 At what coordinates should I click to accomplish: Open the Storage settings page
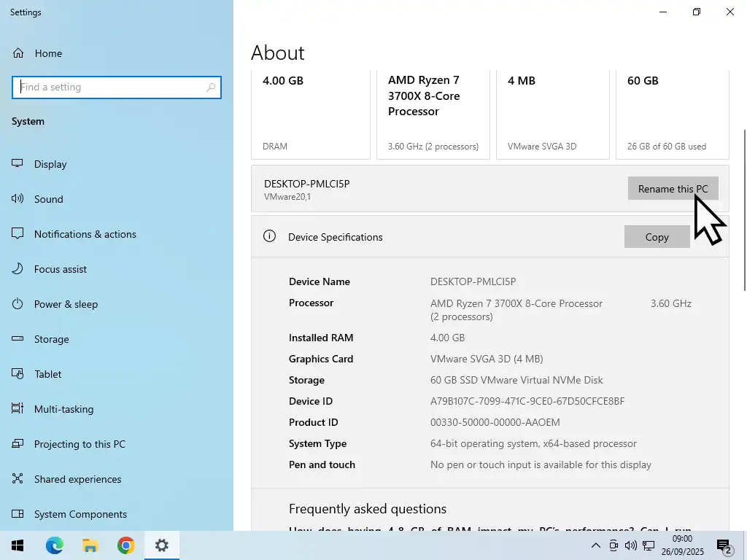52,339
